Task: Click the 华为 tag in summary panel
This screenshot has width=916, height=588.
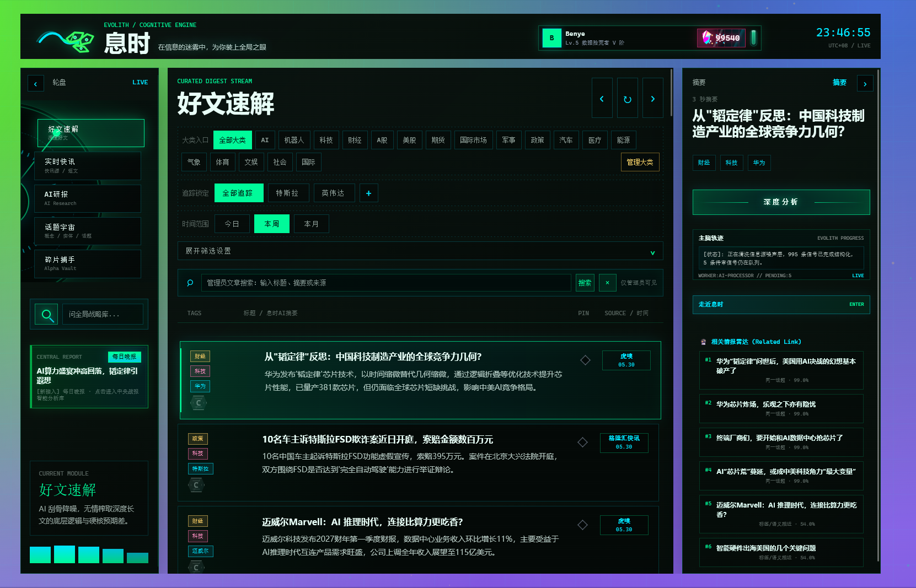Action: pos(759,163)
